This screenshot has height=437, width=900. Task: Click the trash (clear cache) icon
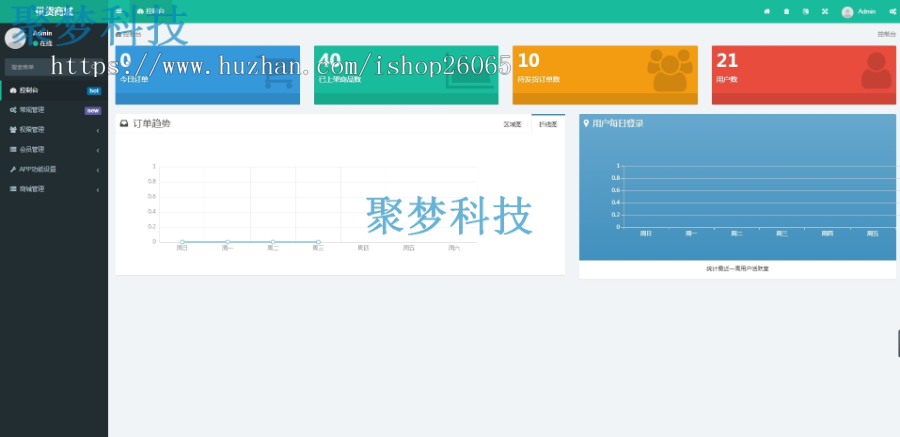(786, 11)
